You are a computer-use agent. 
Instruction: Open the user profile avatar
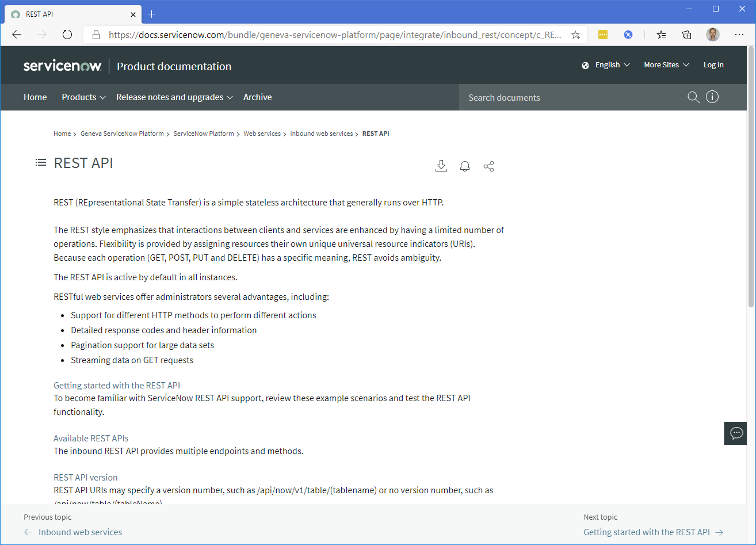713,35
